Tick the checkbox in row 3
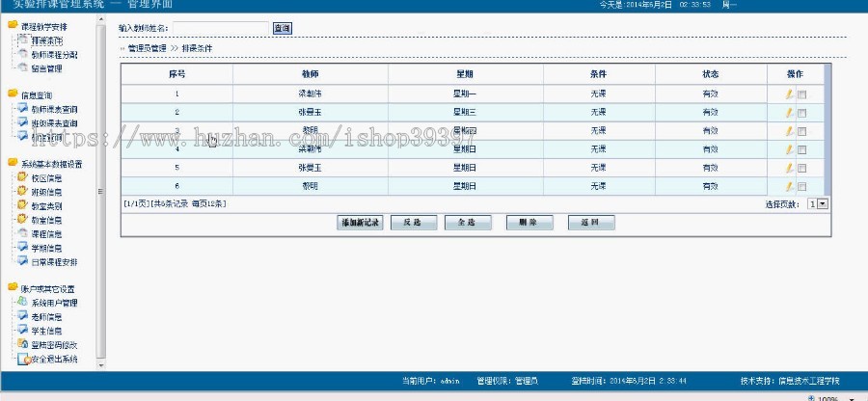This screenshot has height=401, width=868. (801, 132)
